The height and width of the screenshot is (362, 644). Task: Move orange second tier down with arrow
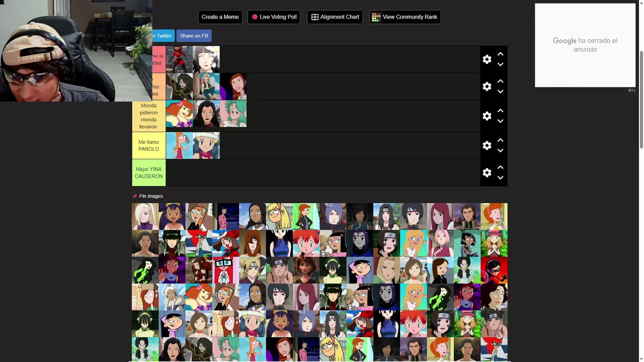click(500, 92)
